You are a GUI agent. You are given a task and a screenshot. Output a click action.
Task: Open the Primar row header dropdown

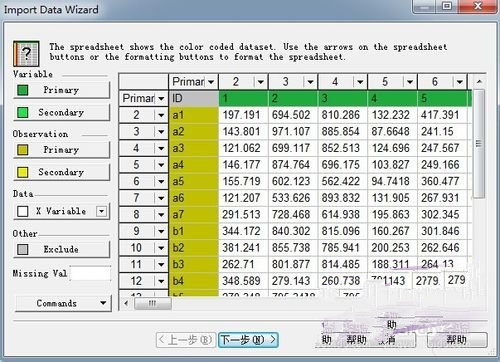click(x=161, y=98)
